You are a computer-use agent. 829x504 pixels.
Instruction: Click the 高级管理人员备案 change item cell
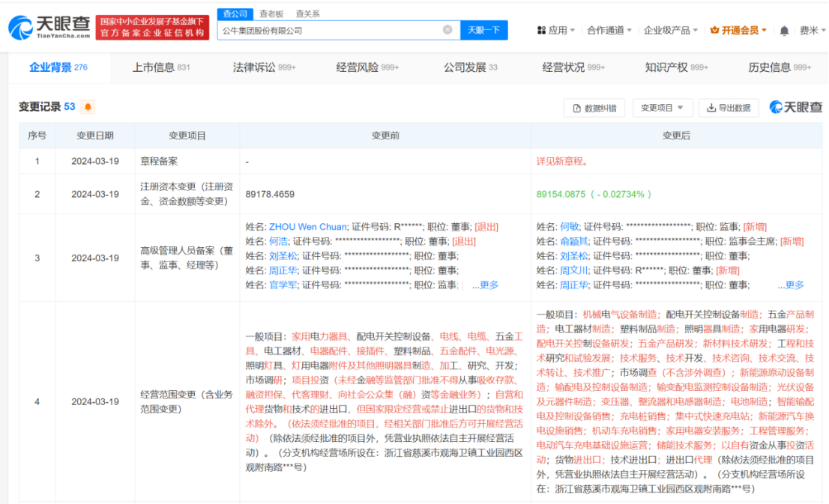pos(187,258)
